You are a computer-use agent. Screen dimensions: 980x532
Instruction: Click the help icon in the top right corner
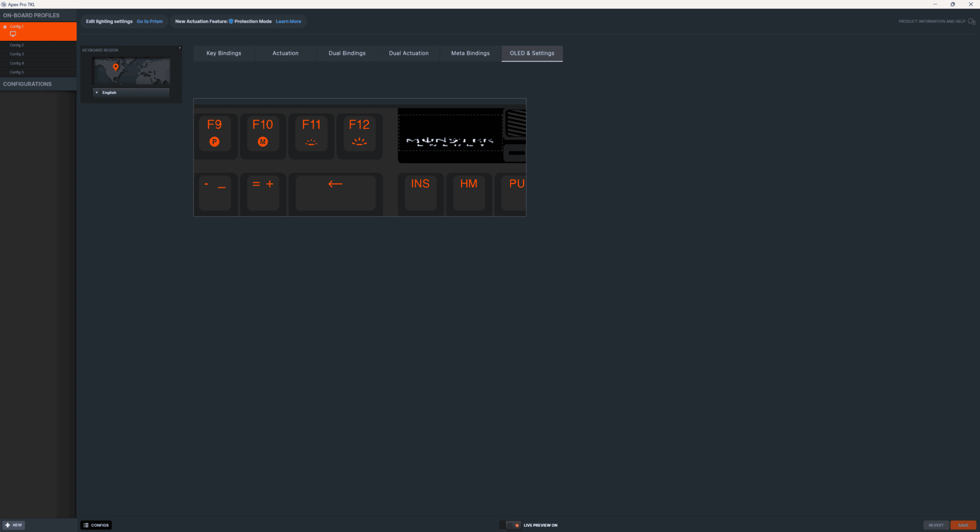971,21
